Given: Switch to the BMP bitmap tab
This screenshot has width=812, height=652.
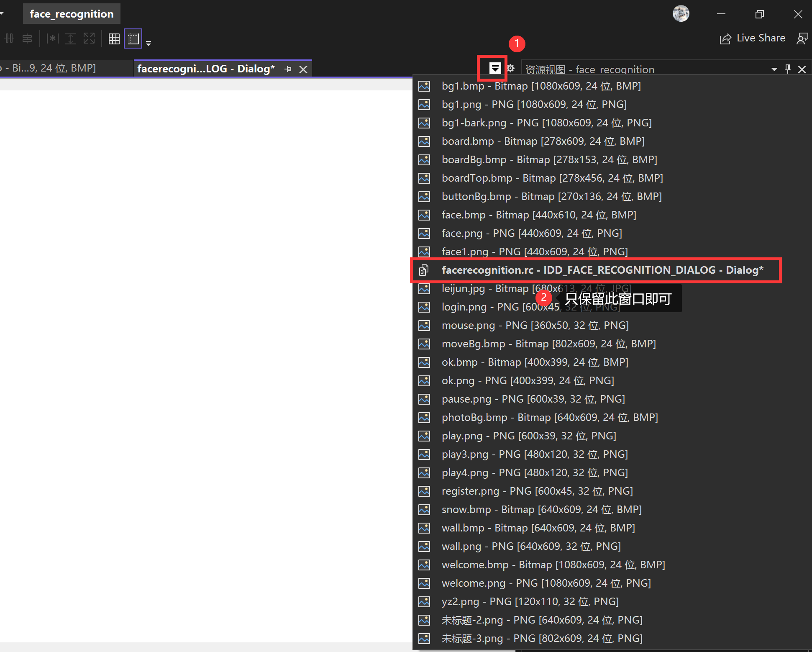Looking at the screenshot, I should [50, 68].
